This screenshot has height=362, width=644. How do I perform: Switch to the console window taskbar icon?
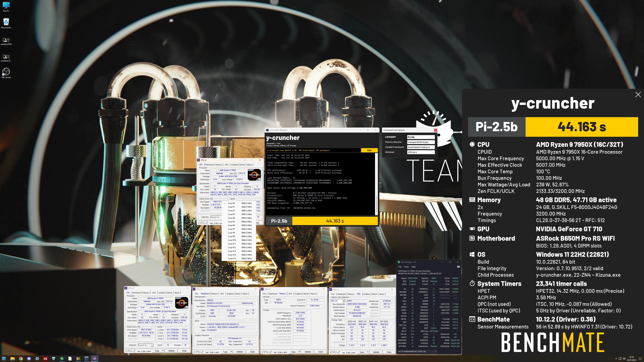point(87,358)
